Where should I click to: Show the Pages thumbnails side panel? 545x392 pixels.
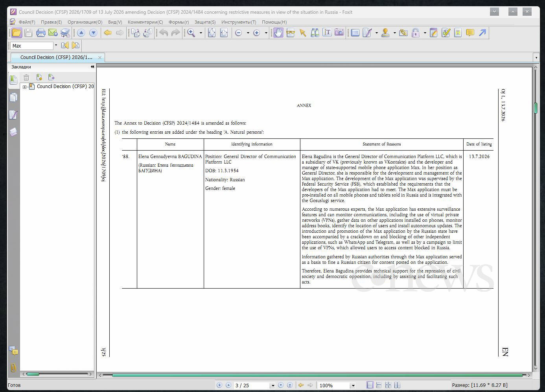(13, 98)
